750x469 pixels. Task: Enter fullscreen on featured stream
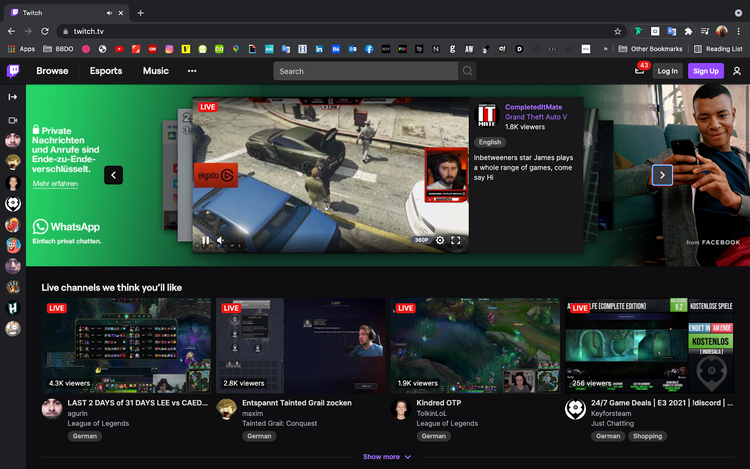coord(456,240)
